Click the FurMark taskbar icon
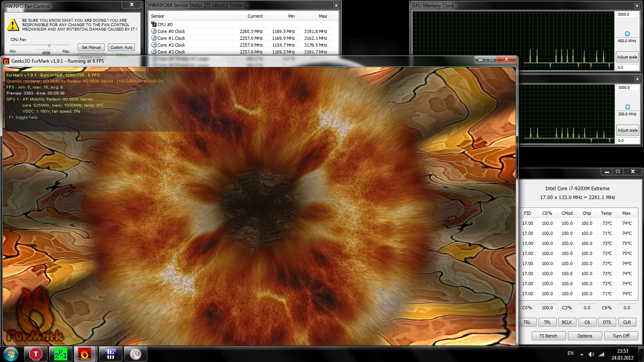 [x=85, y=354]
